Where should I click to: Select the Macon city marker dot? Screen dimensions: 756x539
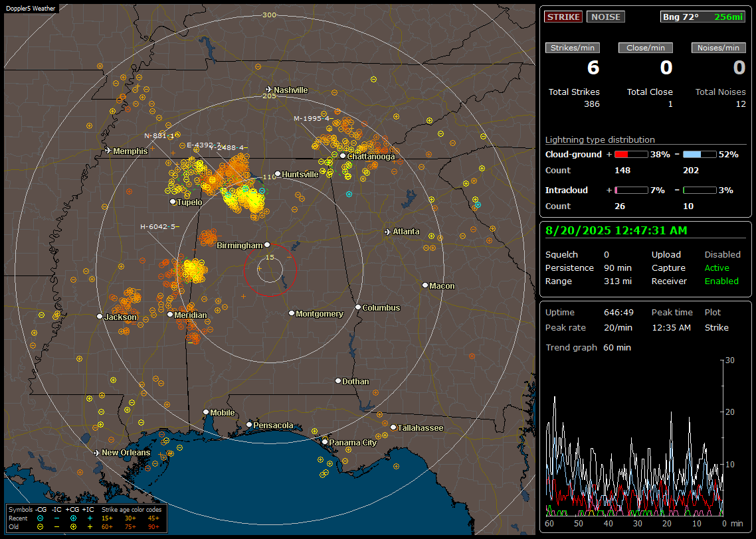[425, 285]
